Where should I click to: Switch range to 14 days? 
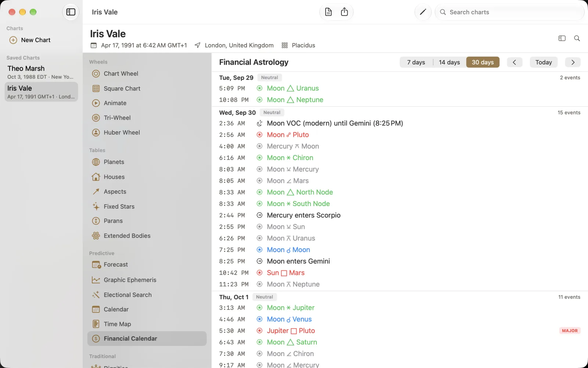(x=449, y=62)
